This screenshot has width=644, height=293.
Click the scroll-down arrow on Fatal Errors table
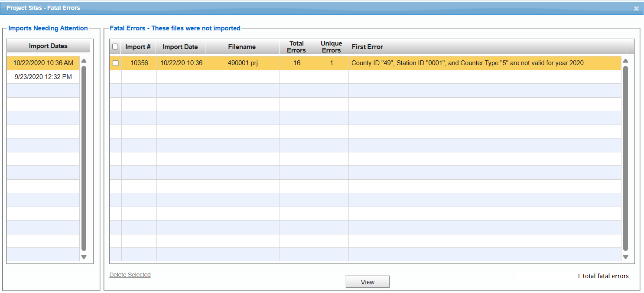[626, 256]
